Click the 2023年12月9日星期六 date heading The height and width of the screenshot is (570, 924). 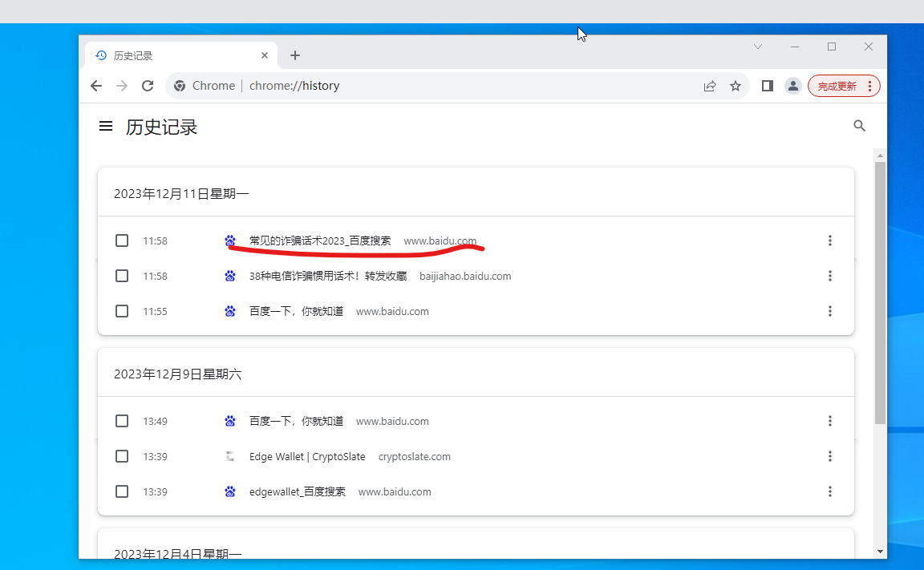pos(178,374)
